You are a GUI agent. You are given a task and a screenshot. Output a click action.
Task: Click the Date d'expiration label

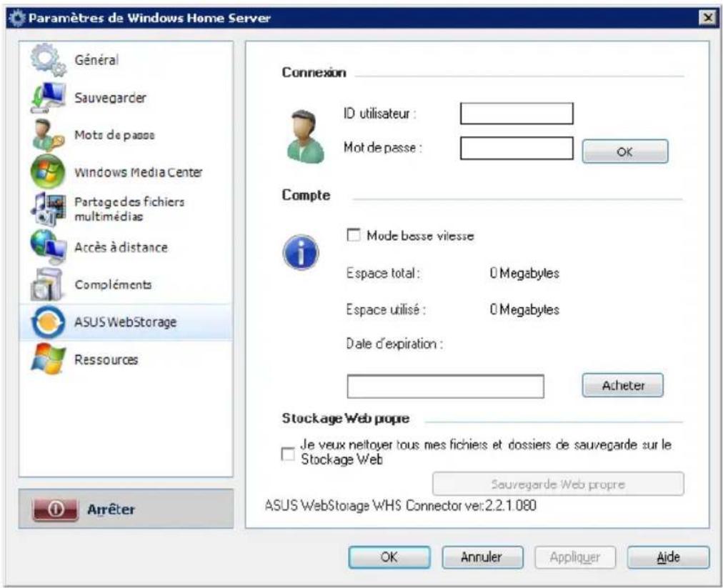pos(394,344)
